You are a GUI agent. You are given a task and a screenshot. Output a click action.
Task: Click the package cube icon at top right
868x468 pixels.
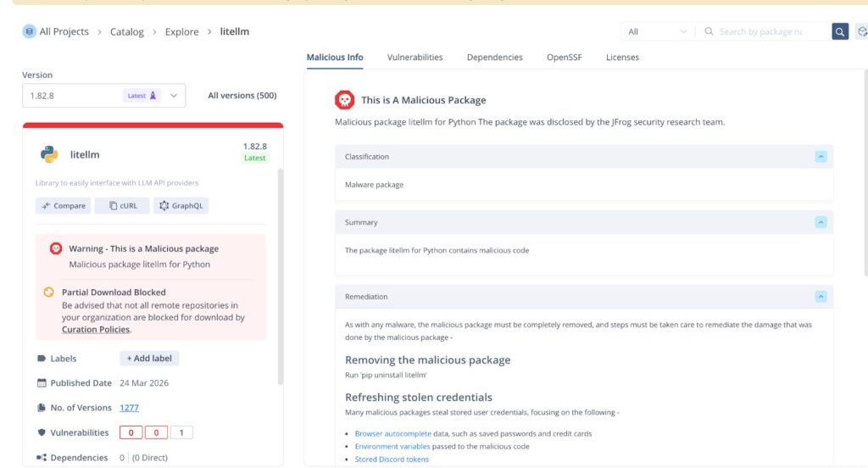click(x=861, y=32)
